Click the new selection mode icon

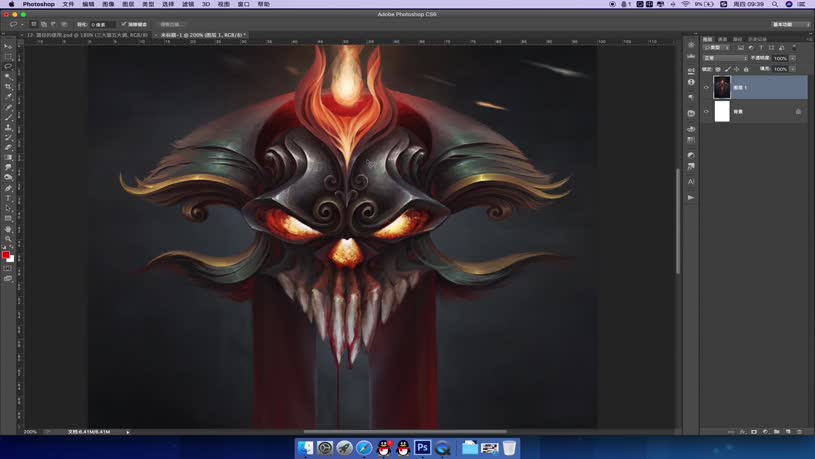34,24
